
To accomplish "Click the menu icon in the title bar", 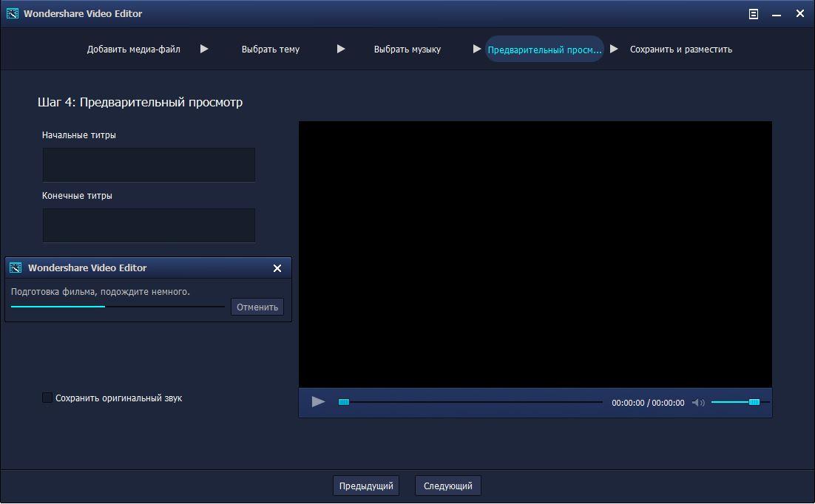I will click(753, 14).
